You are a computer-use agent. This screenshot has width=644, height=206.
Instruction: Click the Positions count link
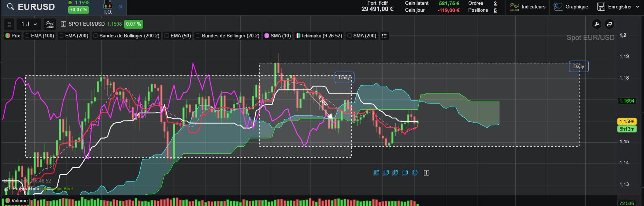(495, 10)
